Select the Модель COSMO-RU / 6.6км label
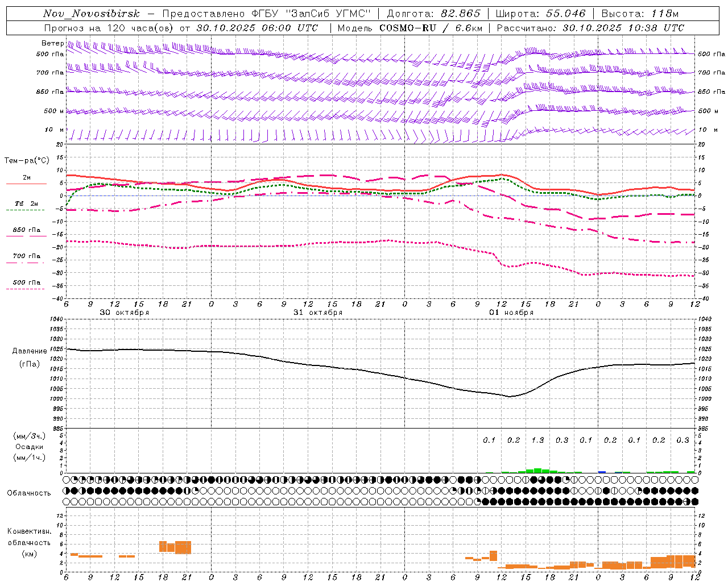The height and width of the screenshot is (582, 728). [410, 28]
